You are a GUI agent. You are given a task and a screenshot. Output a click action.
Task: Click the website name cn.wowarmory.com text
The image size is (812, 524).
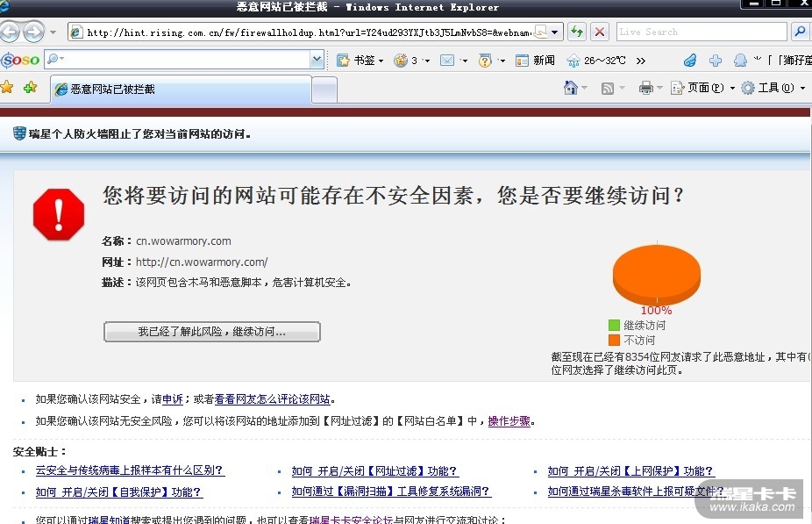click(x=183, y=241)
